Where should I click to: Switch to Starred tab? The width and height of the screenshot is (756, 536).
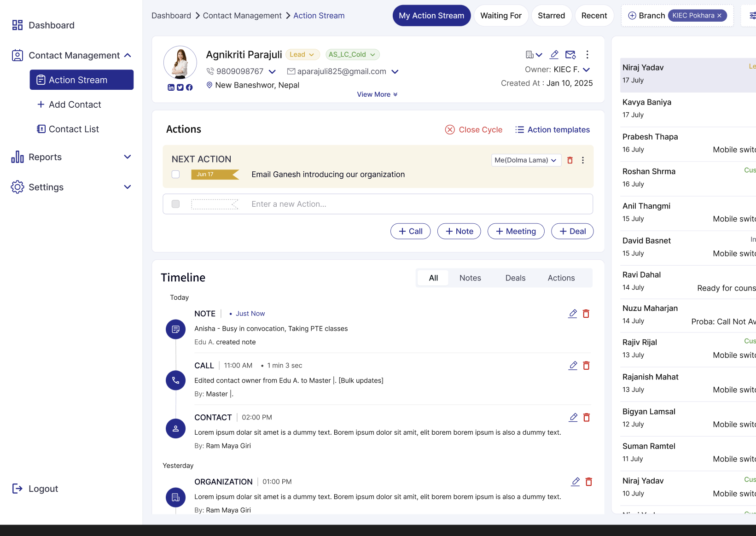click(x=552, y=16)
